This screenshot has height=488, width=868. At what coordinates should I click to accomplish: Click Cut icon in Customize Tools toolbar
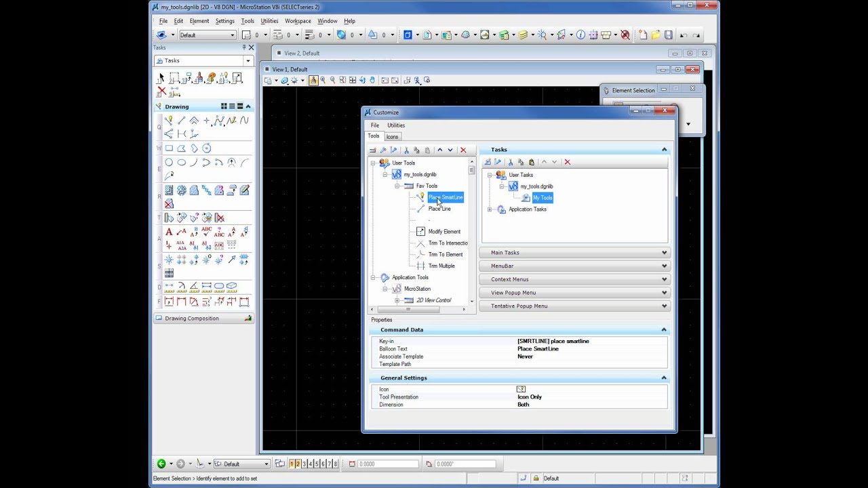407,150
